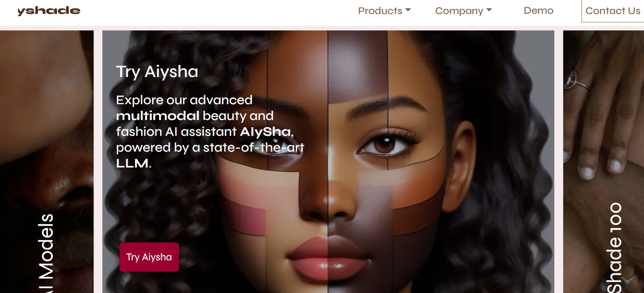Click the bold multimodal word
The image size is (644, 293).
click(x=158, y=116)
